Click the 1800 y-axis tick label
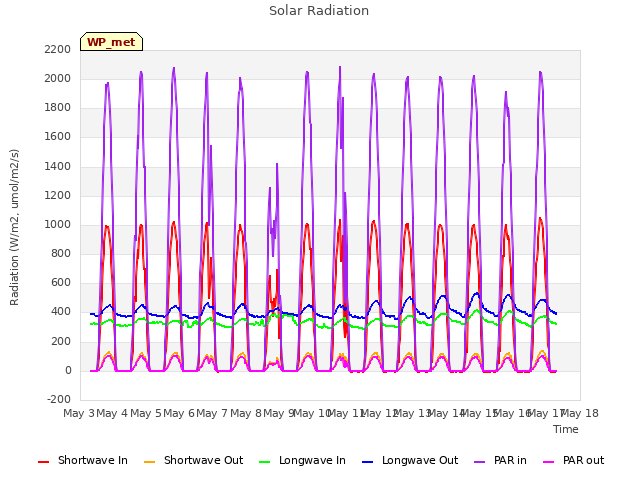 click(x=58, y=108)
